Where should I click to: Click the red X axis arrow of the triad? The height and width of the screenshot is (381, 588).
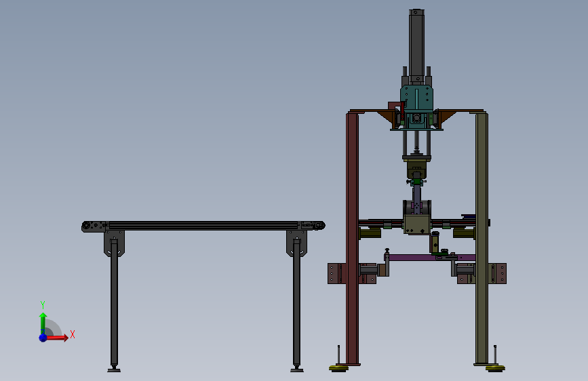[x=57, y=338]
